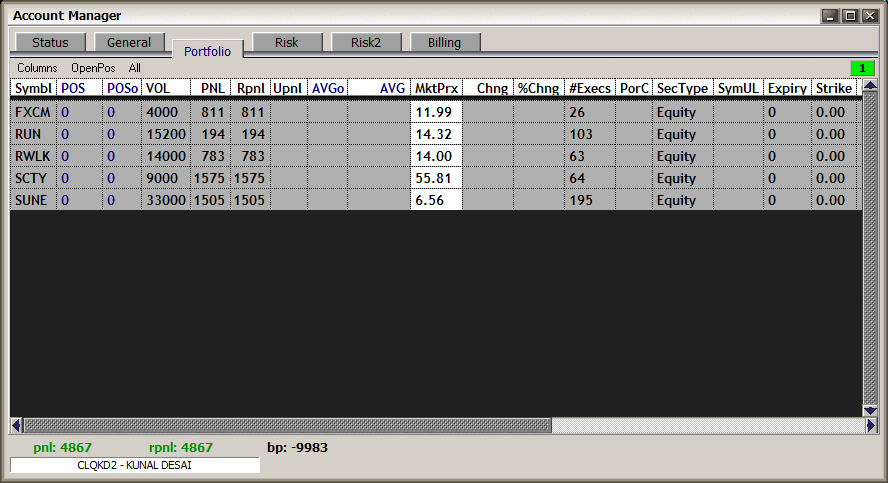
Task: Click the AVGo column header
Action: 328,88
